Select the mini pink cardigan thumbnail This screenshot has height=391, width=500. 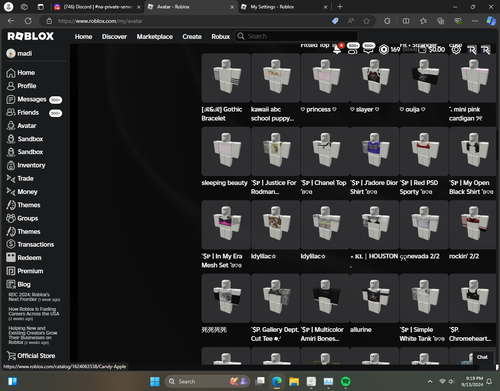[x=473, y=78]
